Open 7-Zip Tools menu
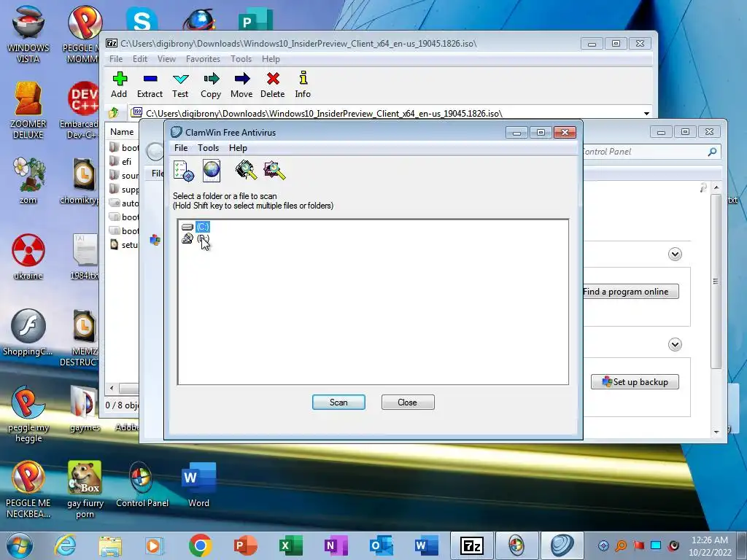747x560 pixels. [x=241, y=59]
